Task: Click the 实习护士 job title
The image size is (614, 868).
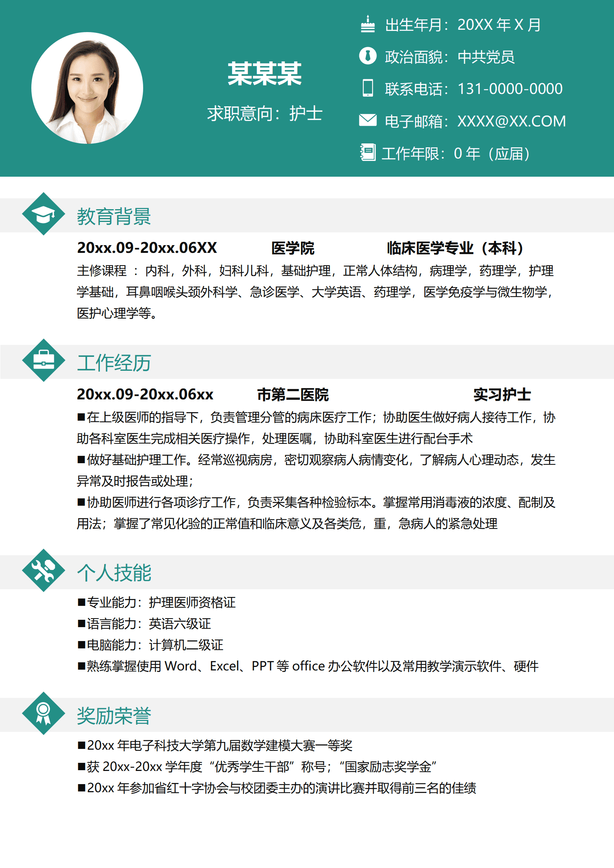Action: point(502,395)
